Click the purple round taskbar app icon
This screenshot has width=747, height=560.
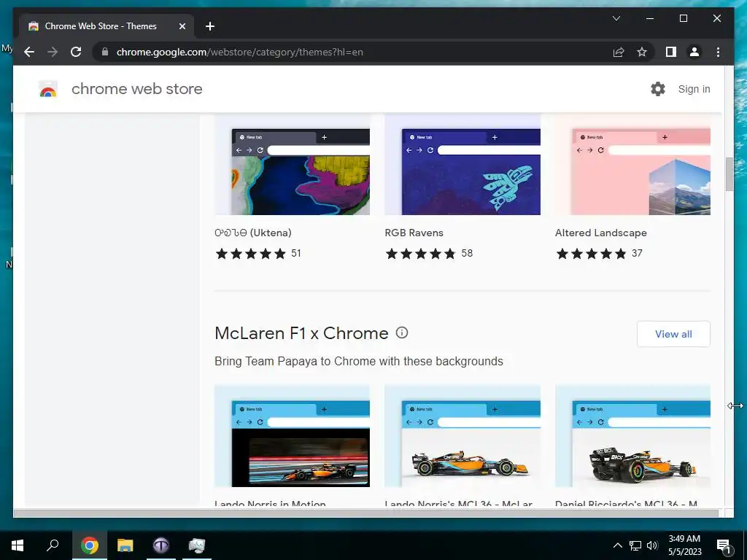pos(161,545)
